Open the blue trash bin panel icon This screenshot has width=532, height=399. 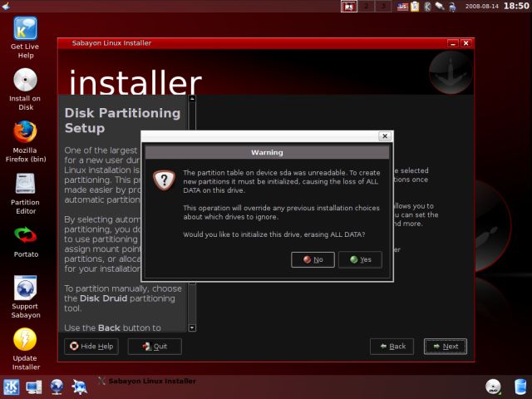tap(520, 387)
